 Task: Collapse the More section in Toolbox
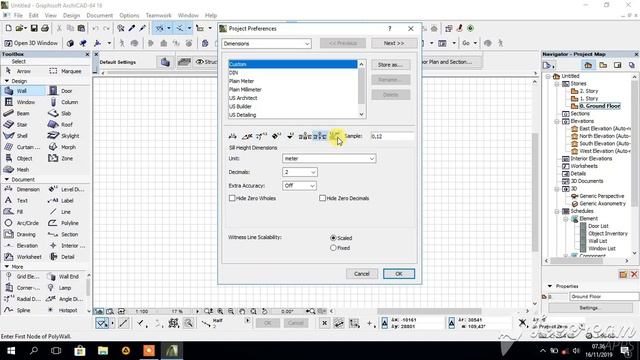tap(7, 267)
